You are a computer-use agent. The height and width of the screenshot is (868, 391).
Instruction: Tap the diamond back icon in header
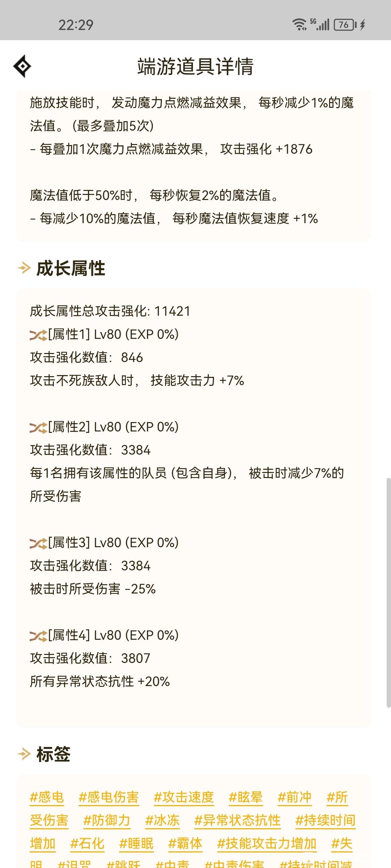pyautogui.click(x=22, y=66)
